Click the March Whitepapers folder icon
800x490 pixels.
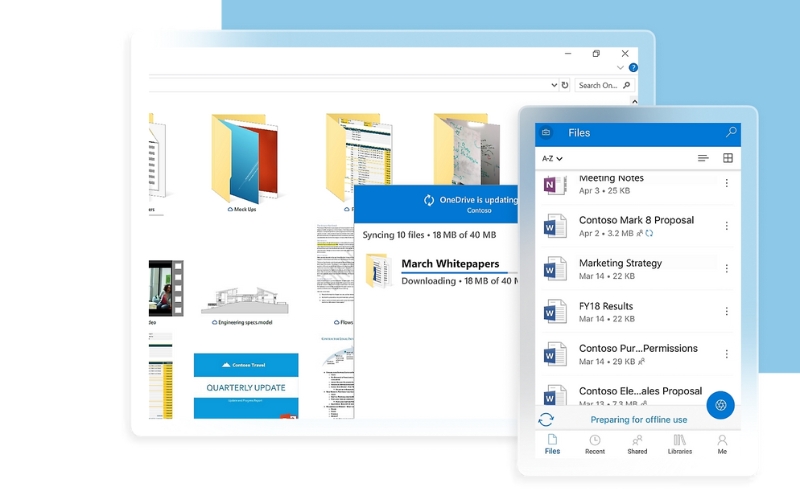click(378, 271)
